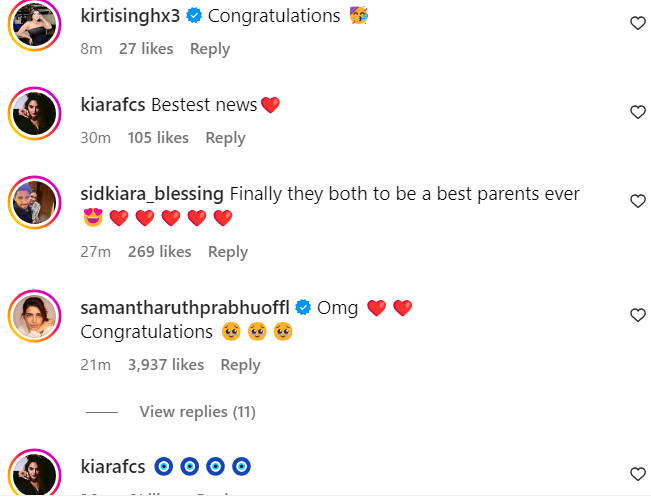651x499 pixels.
Task: Like sidkiara_blessing's comment with the heart icon
Action: pos(637,201)
